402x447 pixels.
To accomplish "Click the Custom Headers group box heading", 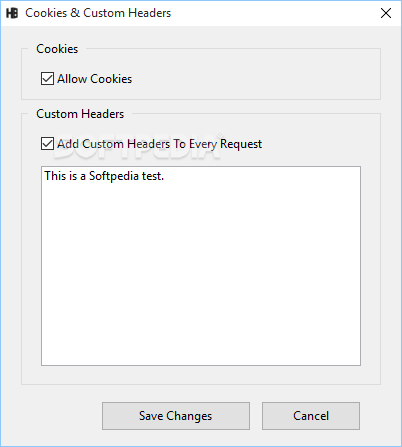I will point(80,114).
